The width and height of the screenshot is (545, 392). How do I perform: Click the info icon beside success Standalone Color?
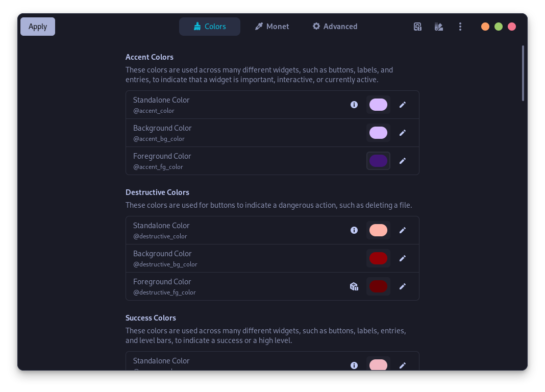tap(354, 365)
